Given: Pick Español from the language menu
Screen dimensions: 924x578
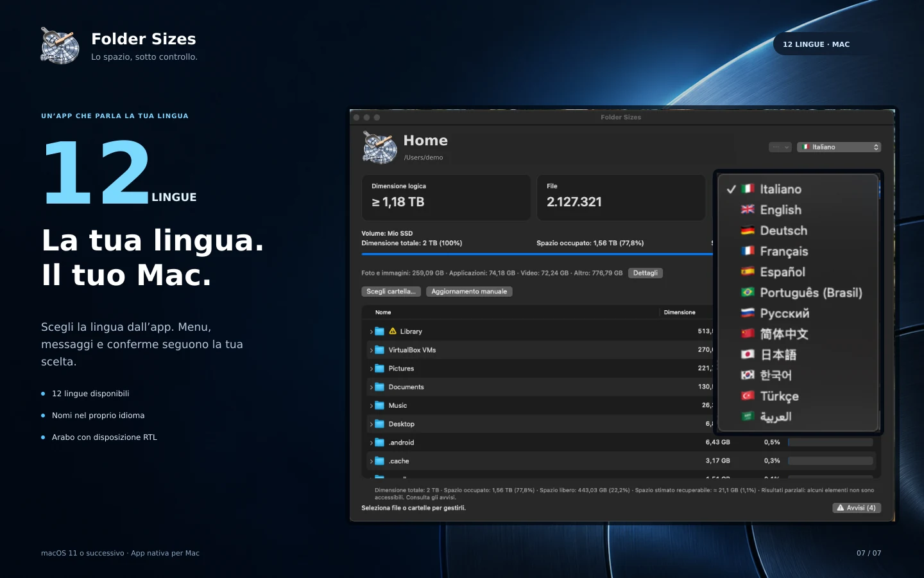Looking at the screenshot, I should 798,272.
